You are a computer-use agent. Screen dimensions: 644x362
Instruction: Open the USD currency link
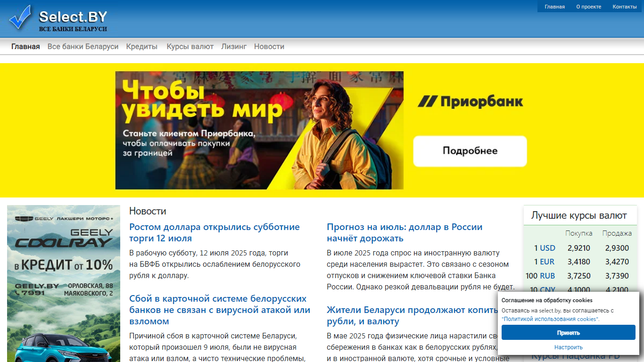point(547,248)
